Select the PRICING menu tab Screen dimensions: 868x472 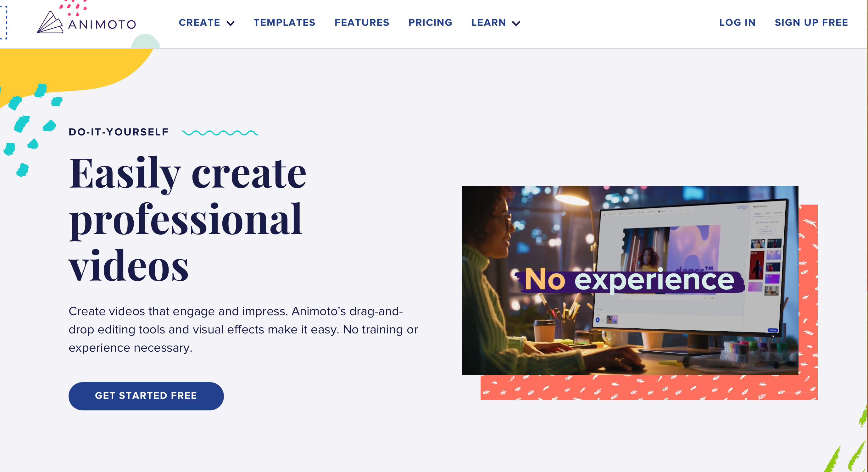(430, 23)
